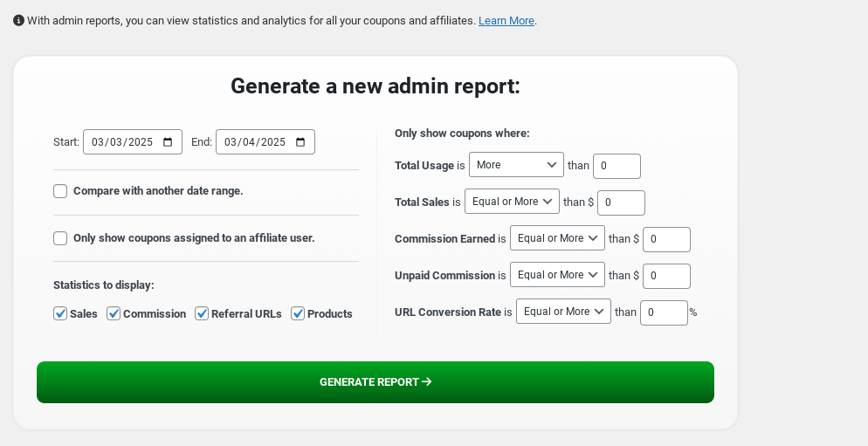The image size is (868, 446).
Task: Open the Total Sales comparison dropdown
Action: click(x=512, y=202)
